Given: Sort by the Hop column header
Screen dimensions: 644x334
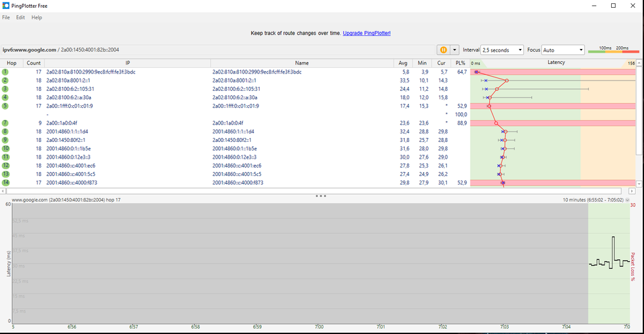Looking at the screenshot, I should click(12, 63).
